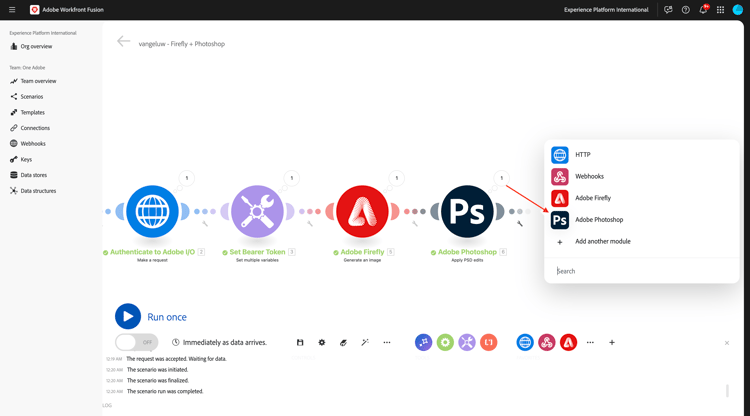Open the notifications bell
Screen dimensions: 750x416
[x=703, y=10]
